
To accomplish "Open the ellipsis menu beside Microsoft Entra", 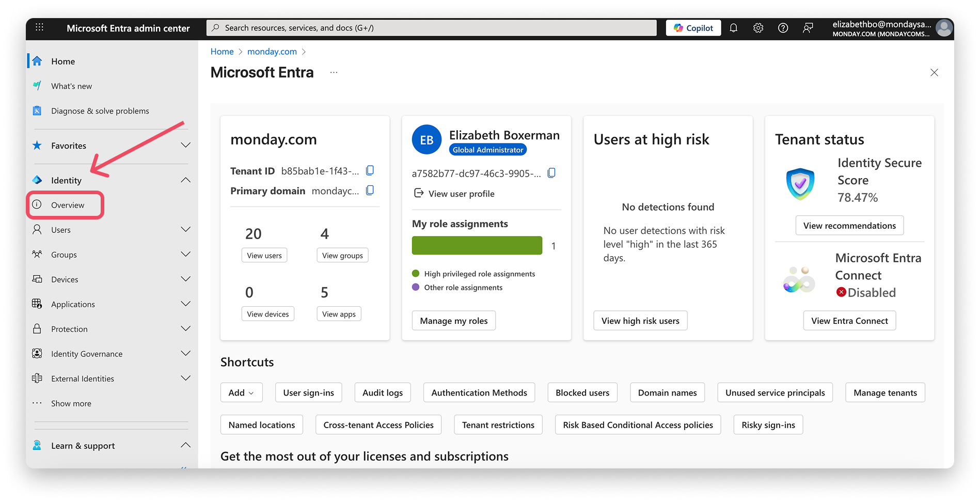I will [334, 72].
